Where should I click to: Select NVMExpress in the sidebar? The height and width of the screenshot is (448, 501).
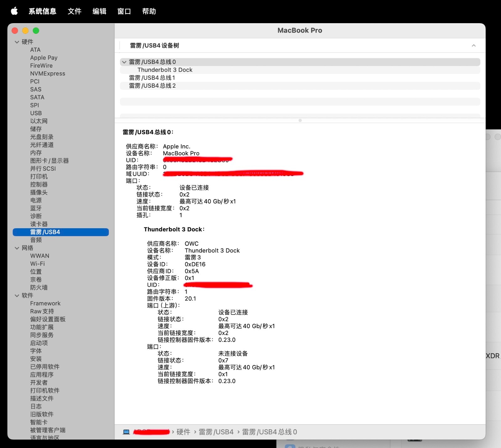[x=48, y=74]
